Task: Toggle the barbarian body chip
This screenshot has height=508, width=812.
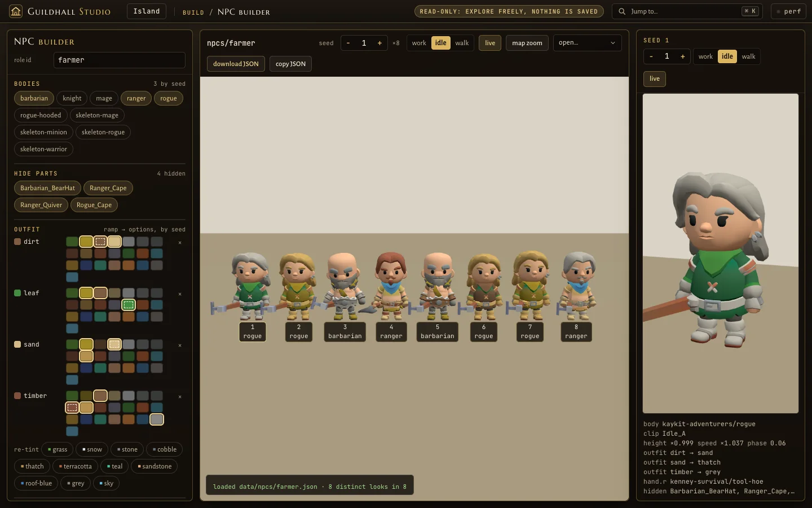Action: tap(34, 98)
